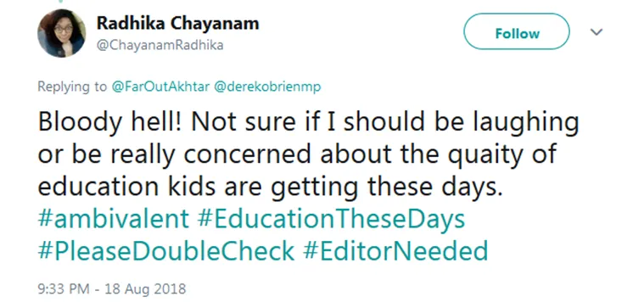This screenshot has width=644, height=308.
Task: Open the #EditorNeeded hashtag
Action: pyautogui.click(x=395, y=250)
